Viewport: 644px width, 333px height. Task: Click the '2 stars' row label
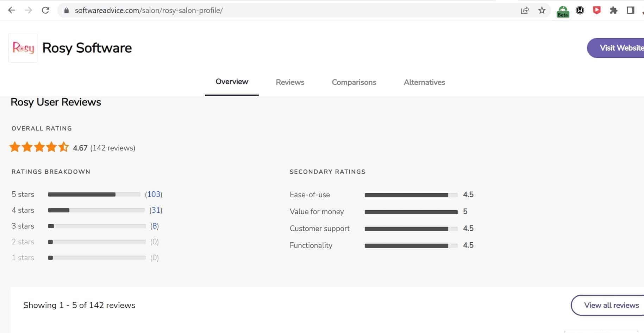(23, 242)
